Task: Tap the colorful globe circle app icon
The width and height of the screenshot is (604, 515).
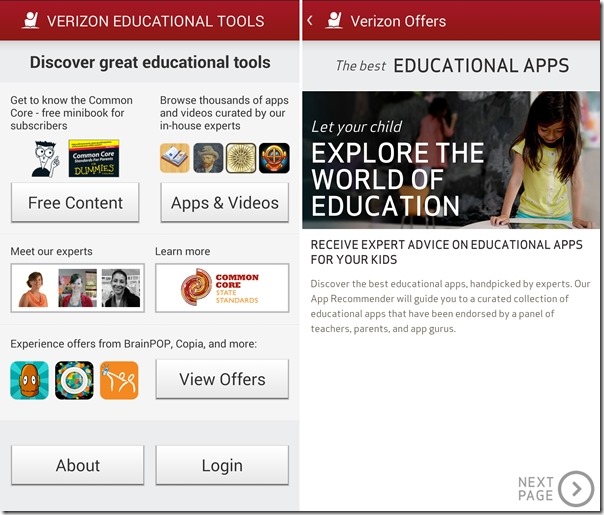Action: (x=74, y=380)
